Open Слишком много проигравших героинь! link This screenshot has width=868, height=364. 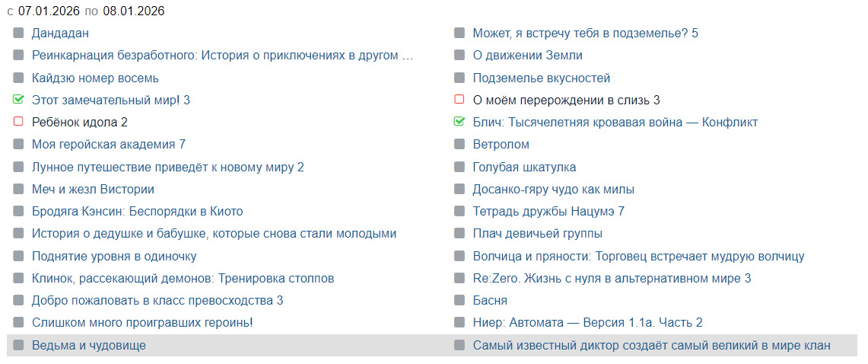coord(142,323)
